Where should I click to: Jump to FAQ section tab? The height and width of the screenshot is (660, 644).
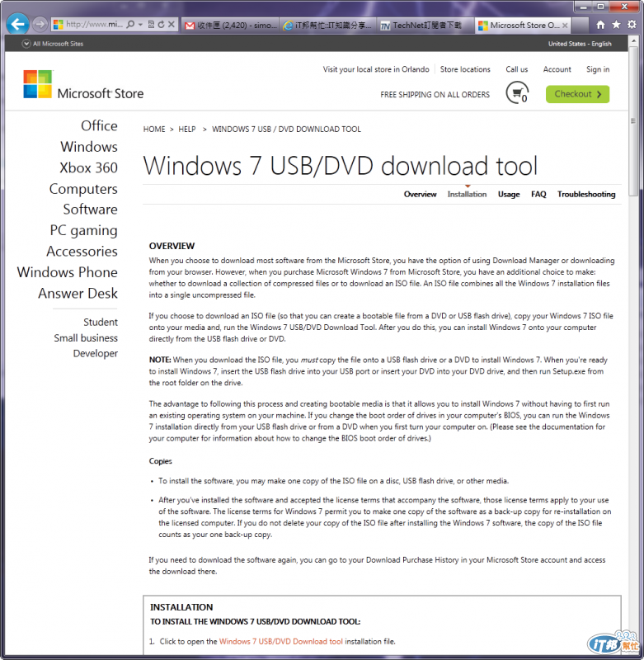(x=538, y=194)
